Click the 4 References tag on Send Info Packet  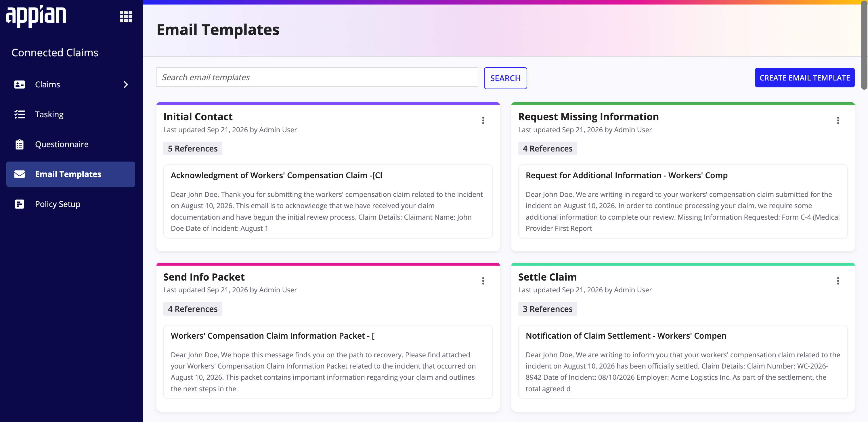click(193, 309)
